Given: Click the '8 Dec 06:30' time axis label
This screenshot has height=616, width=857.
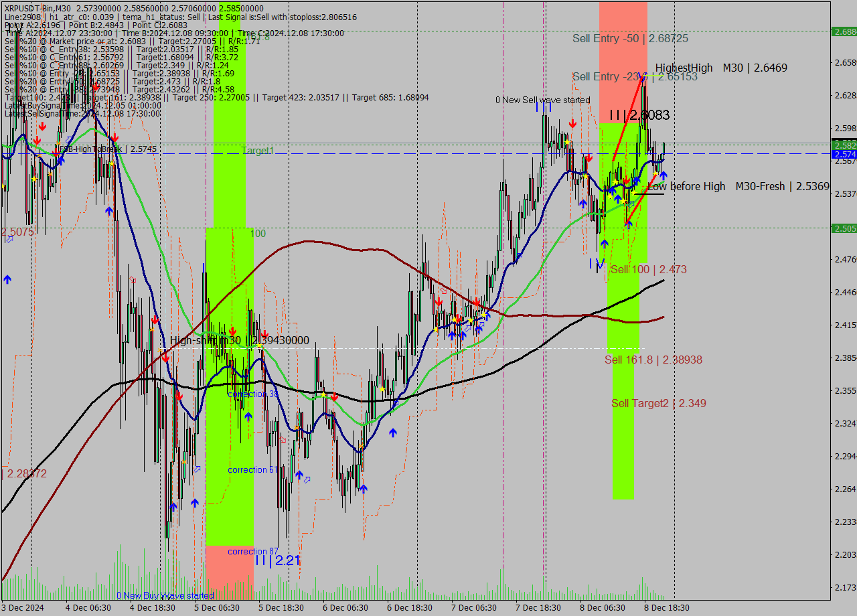Looking at the screenshot, I should tap(603, 608).
